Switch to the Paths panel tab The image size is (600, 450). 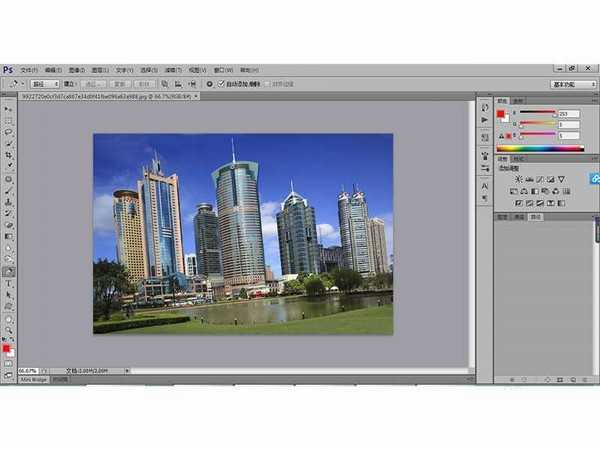coord(536,216)
